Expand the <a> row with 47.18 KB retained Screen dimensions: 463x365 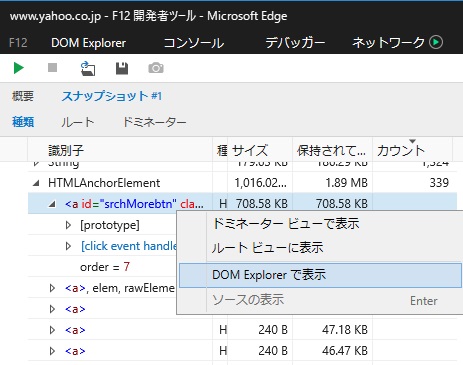tap(52, 330)
